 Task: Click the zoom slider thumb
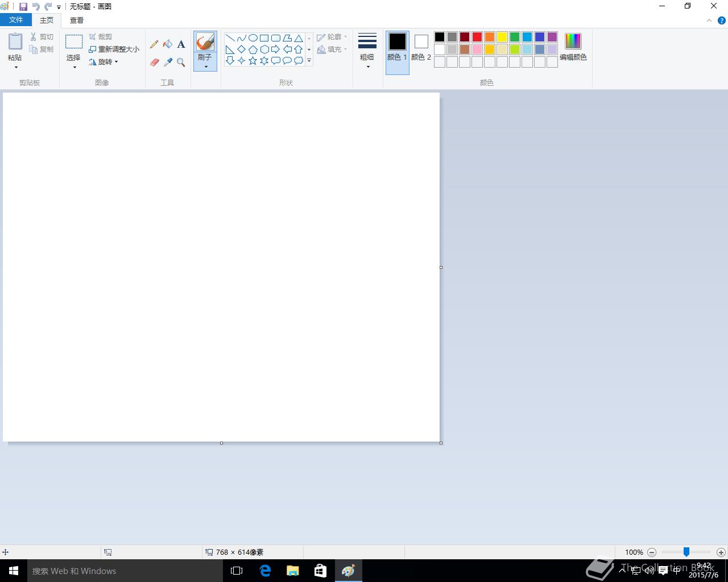click(686, 552)
